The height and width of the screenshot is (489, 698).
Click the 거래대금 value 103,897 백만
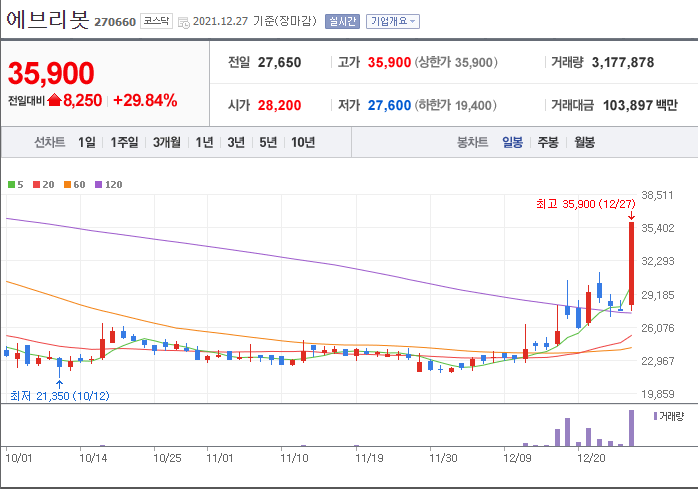coord(640,105)
